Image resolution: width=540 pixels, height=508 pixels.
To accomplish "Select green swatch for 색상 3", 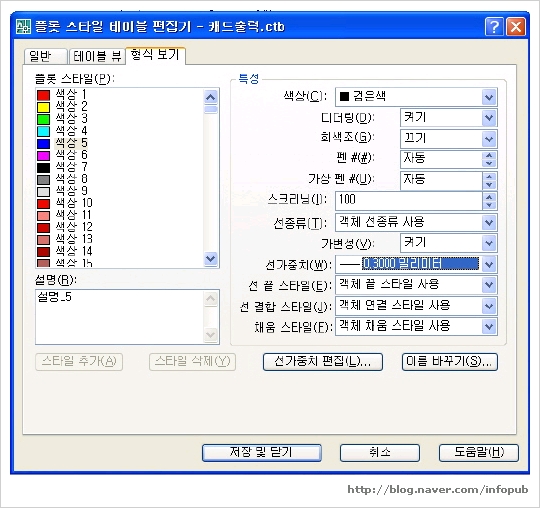I will [x=43, y=119].
